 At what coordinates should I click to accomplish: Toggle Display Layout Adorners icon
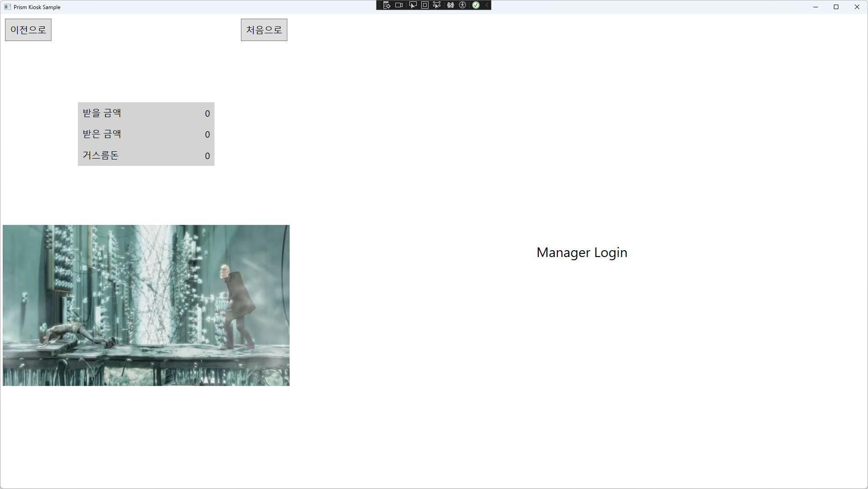[425, 5]
